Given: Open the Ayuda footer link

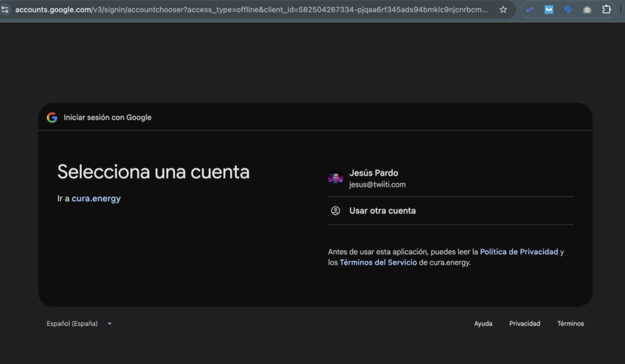Looking at the screenshot, I should point(483,323).
